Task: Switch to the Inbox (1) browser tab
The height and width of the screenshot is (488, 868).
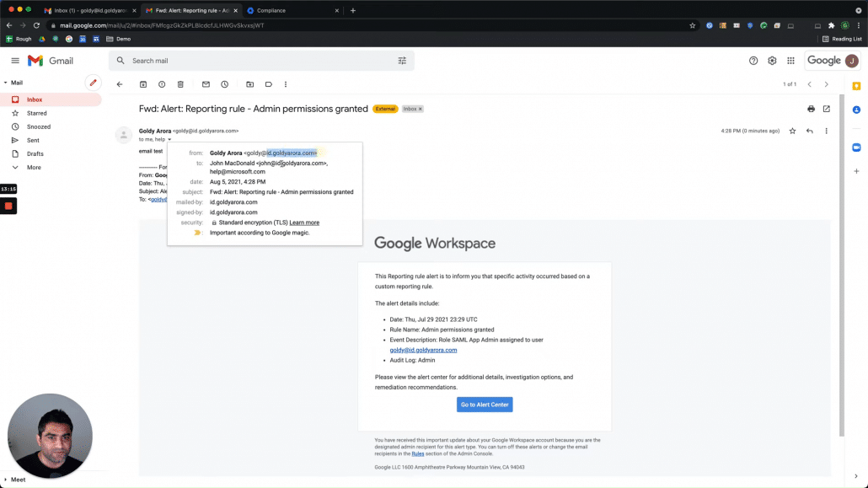Action: click(x=88, y=10)
